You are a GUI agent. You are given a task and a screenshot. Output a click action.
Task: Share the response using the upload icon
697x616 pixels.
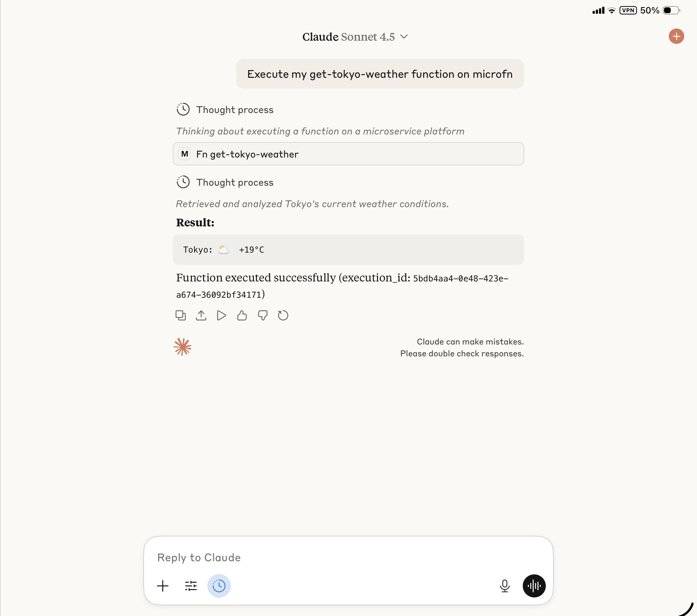pos(201,315)
